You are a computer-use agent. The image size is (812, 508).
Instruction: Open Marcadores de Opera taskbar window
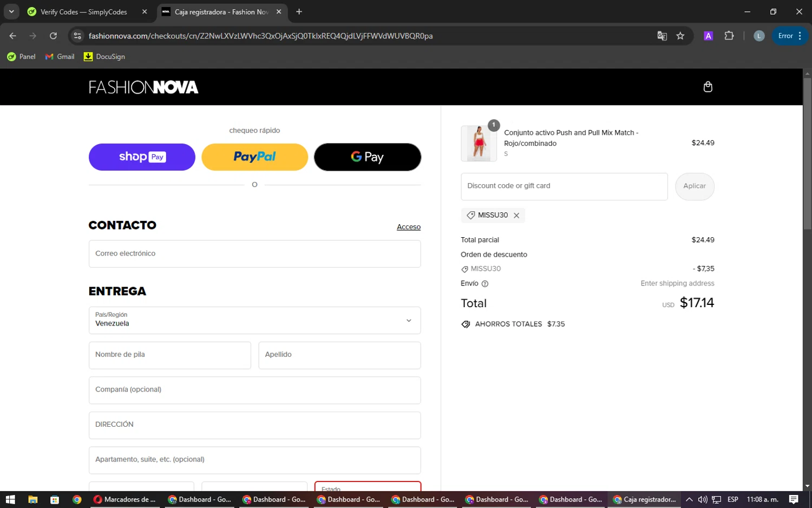[x=125, y=499]
